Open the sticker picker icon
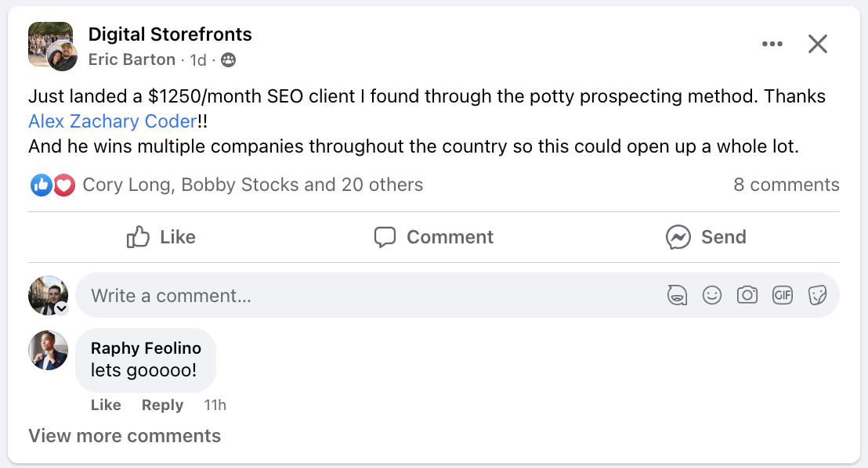The image size is (868, 468). coord(817,295)
